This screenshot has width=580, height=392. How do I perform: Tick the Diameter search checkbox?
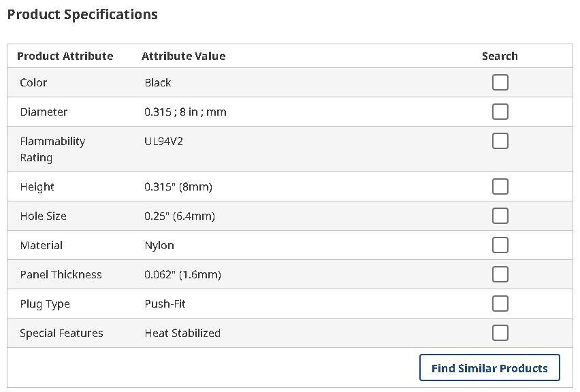500,112
